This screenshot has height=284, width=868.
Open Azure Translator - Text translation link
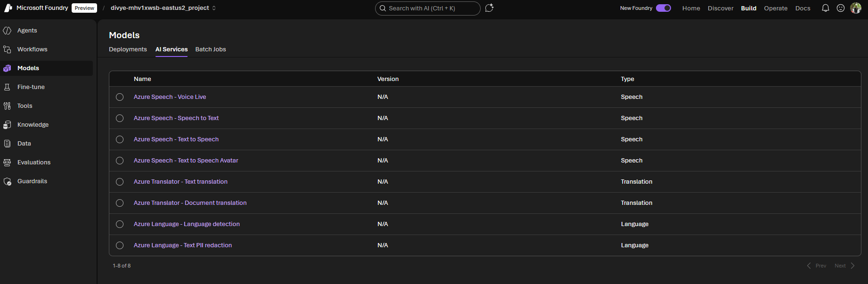tap(180, 182)
